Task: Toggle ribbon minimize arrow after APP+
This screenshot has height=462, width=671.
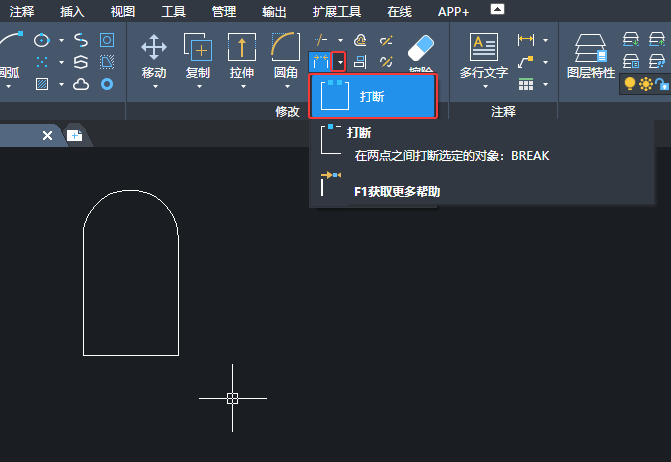Action: [497, 9]
